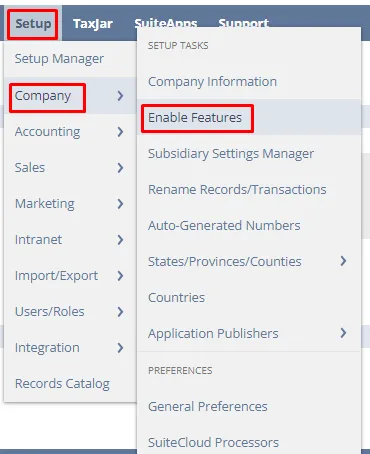
Task: Open the Setup menu in the navigation bar
Action: 33,24
